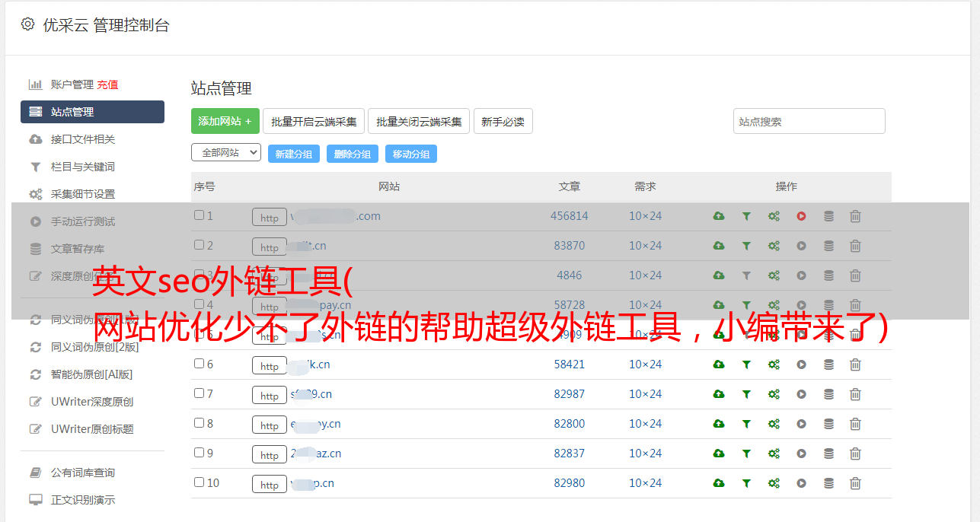Click the trash icon in row 2

[x=855, y=246]
